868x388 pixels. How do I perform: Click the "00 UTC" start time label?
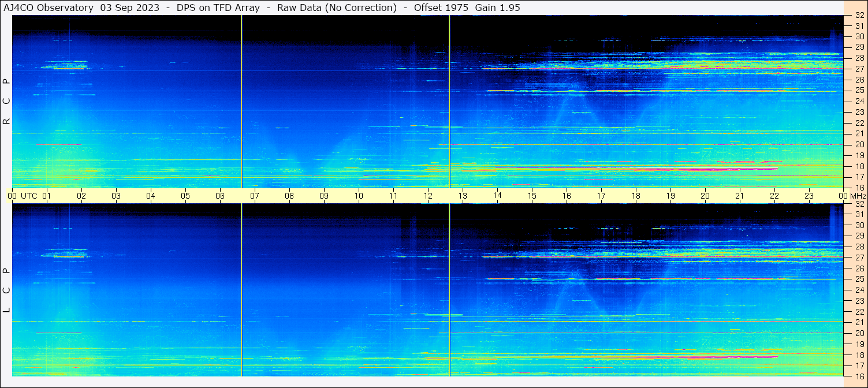point(23,196)
